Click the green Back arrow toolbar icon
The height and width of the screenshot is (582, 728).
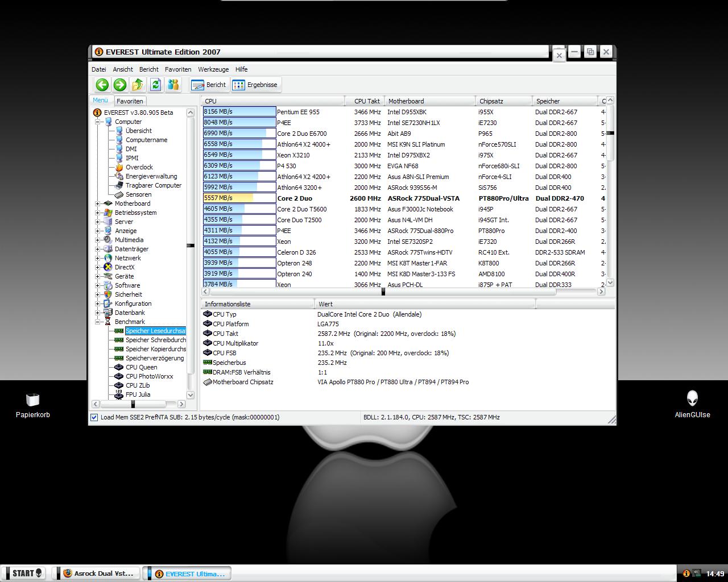pyautogui.click(x=102, y=85)
